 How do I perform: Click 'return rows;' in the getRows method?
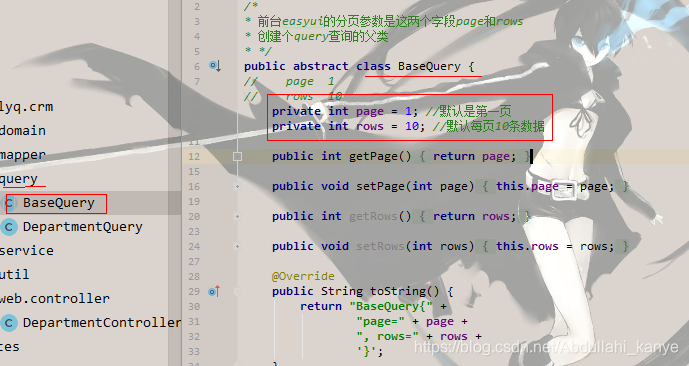point(475,216)
